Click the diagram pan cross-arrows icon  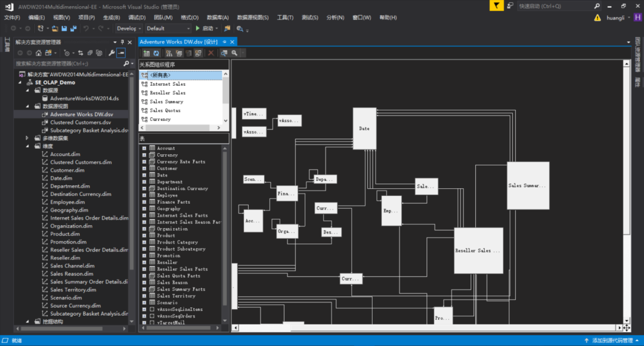point(626,328)
